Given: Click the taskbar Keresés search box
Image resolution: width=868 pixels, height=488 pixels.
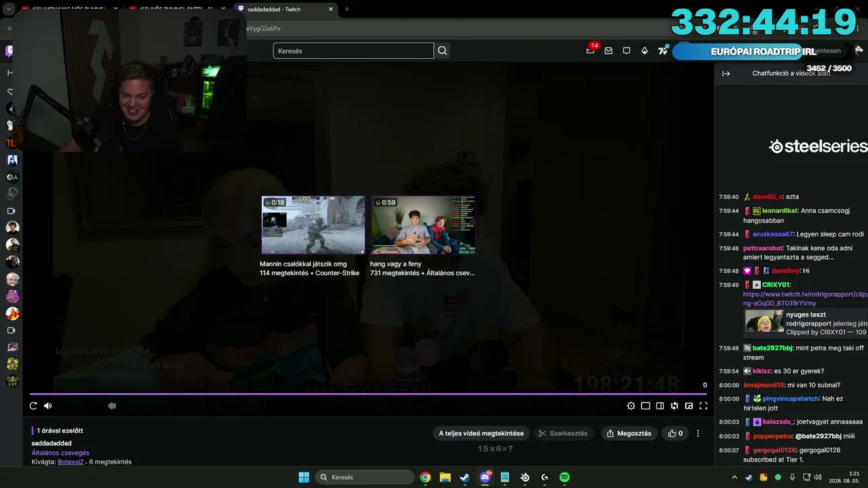Looking at the screenshot, I should click(365, 477).
